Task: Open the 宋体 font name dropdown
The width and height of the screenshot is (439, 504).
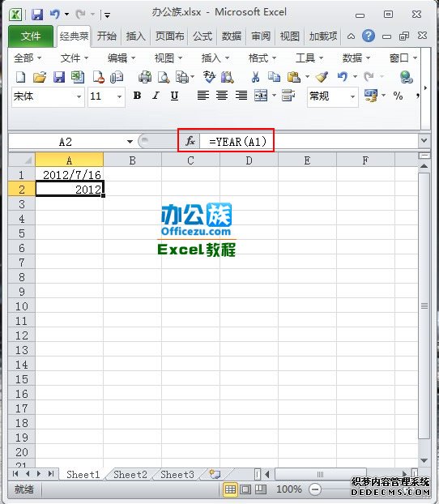Action: (x=79, y=96)
